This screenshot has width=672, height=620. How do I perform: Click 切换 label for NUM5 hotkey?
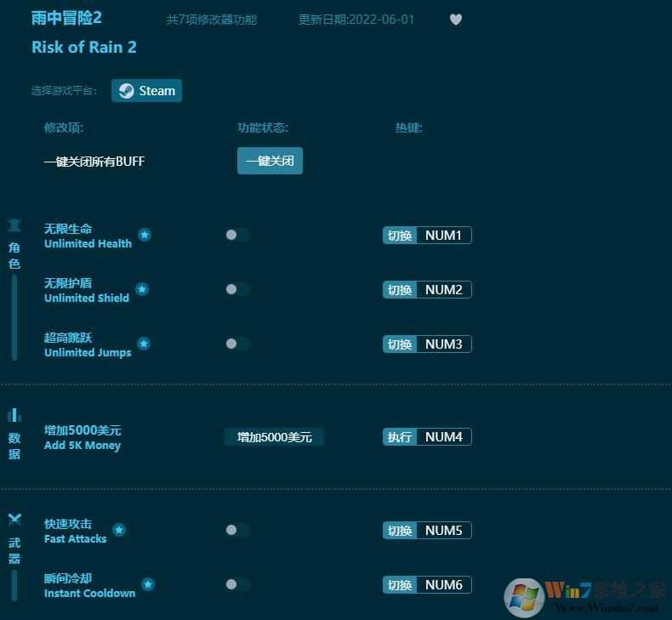400,531
